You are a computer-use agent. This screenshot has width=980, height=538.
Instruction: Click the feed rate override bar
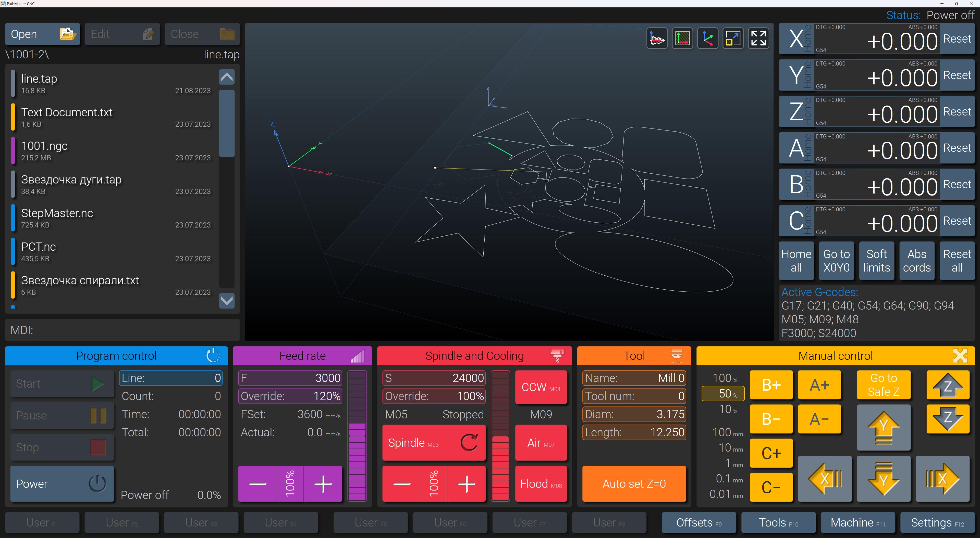[357, 436]
